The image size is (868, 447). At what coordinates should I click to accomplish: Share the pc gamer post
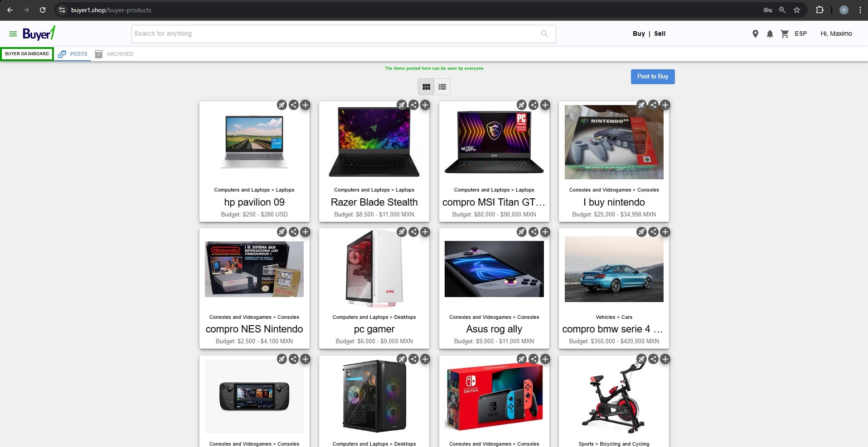tap(413, 232)
